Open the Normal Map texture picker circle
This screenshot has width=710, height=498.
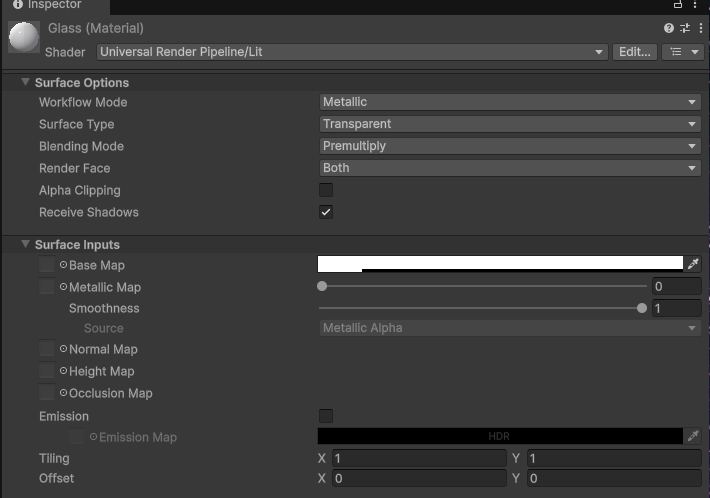pyautogui.click(x=63, y=350)
